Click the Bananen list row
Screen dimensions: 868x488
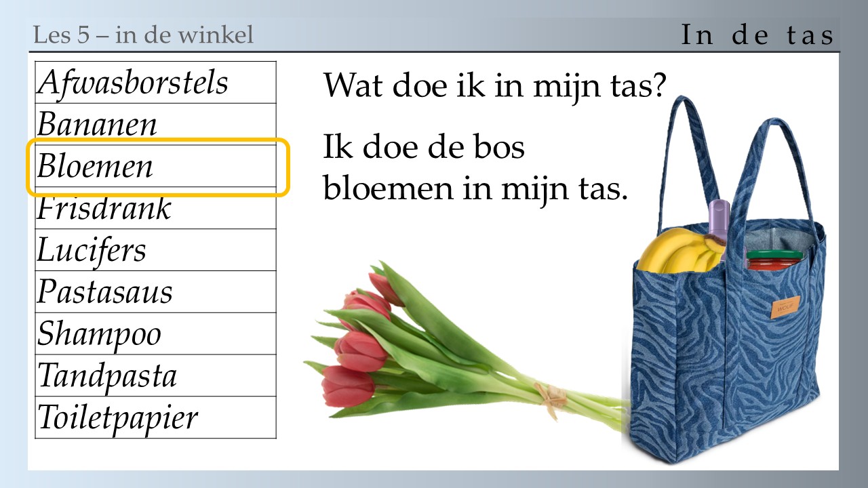pyautogui.click(x=156, y=124)
